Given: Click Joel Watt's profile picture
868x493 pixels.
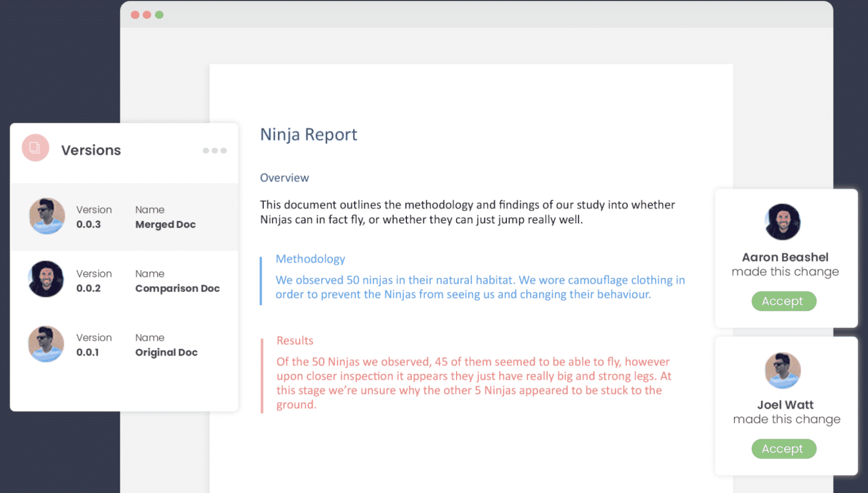Looking at the screenshot, I should tap(783, 370).
